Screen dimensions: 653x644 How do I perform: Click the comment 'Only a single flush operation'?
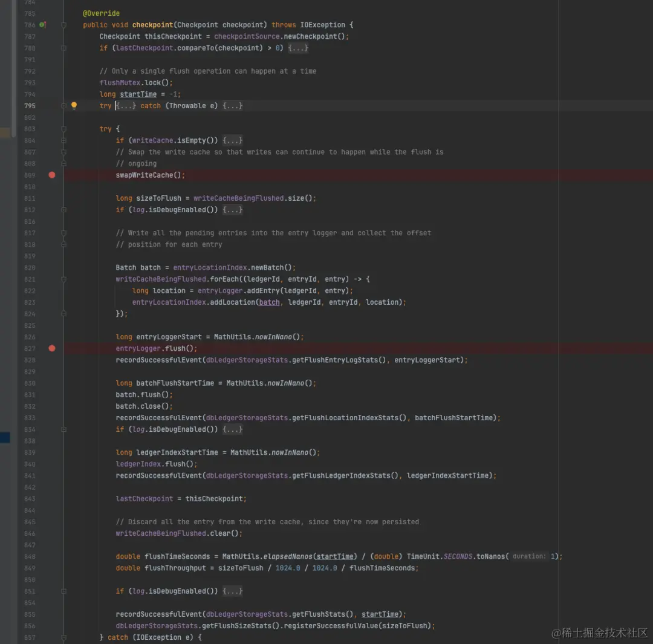tap(208, 71)
